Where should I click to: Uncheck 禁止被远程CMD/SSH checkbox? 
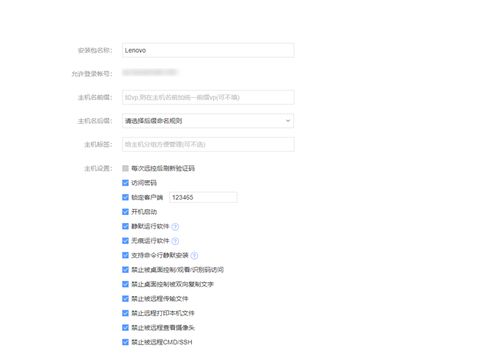(125, 342)
